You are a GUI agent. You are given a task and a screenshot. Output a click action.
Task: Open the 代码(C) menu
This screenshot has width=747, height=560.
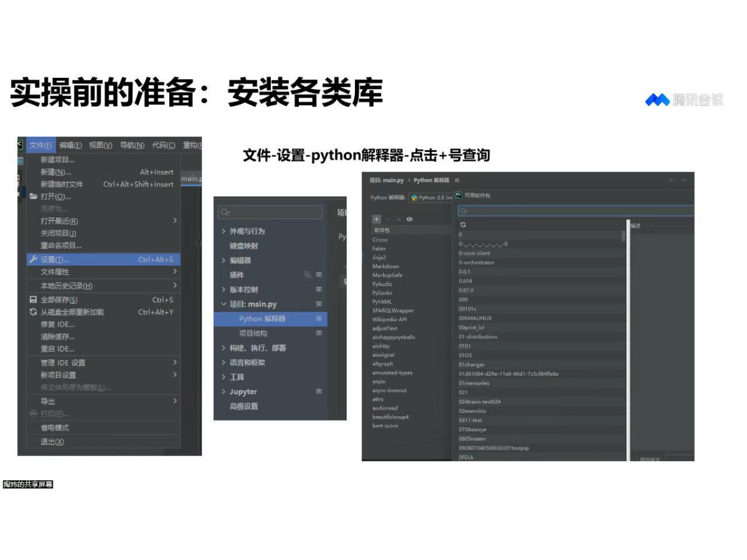[x=164, y=145]
